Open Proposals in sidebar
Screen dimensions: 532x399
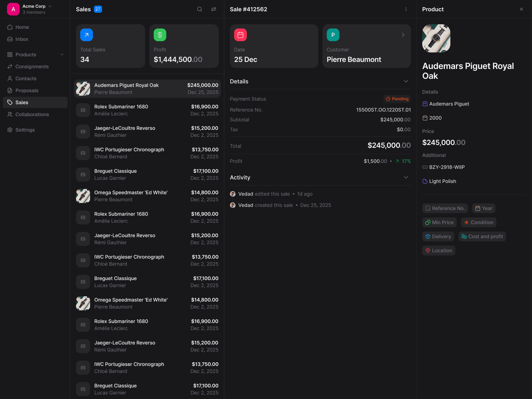[x=35, y=90]
